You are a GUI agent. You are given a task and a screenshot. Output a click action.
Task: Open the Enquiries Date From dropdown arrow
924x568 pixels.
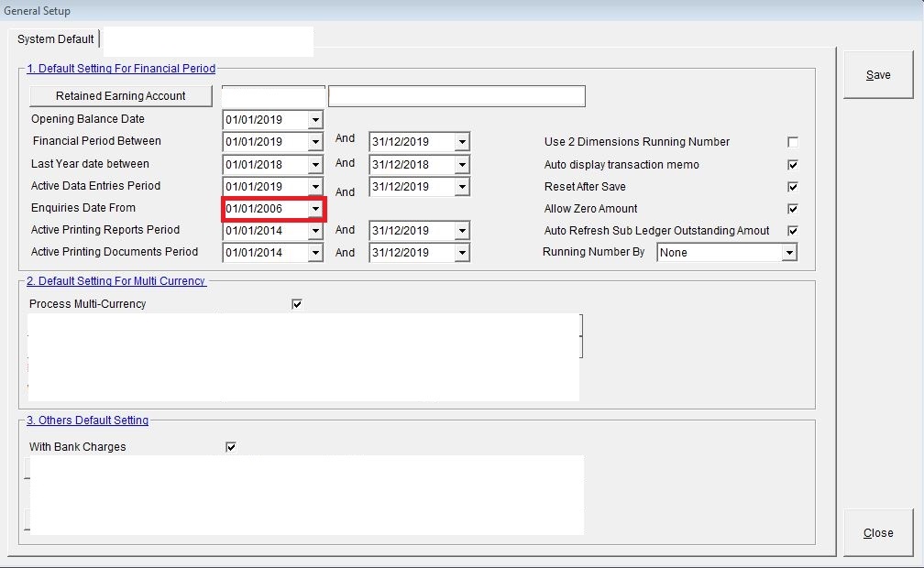click(315, 209)
